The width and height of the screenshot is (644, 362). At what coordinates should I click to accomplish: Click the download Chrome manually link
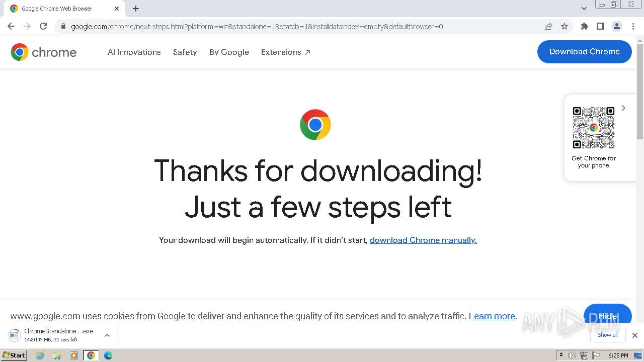click(423, 240)
